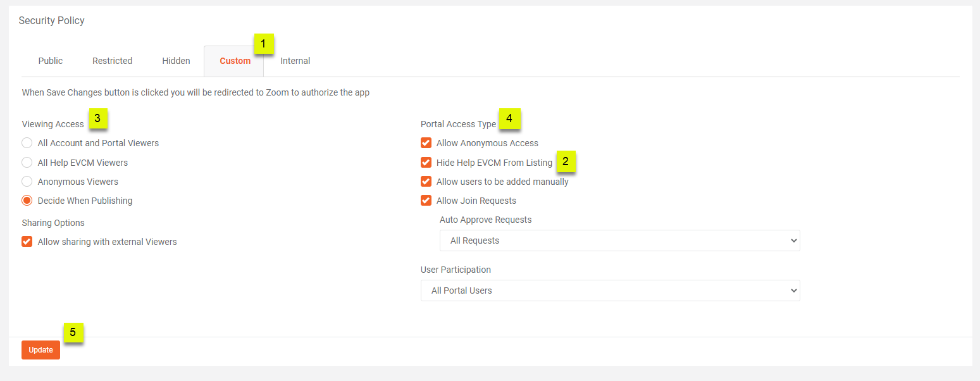Click the Custom tab

(235, 61)
